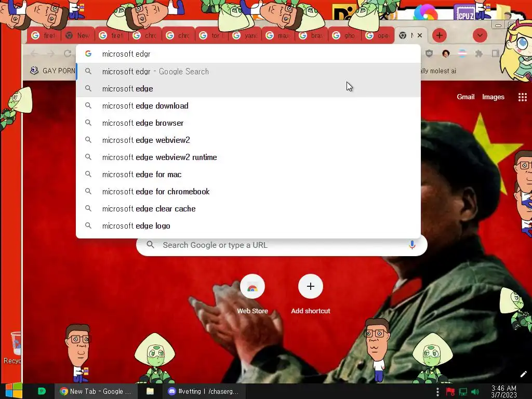Open the Images link

[493, 97]
